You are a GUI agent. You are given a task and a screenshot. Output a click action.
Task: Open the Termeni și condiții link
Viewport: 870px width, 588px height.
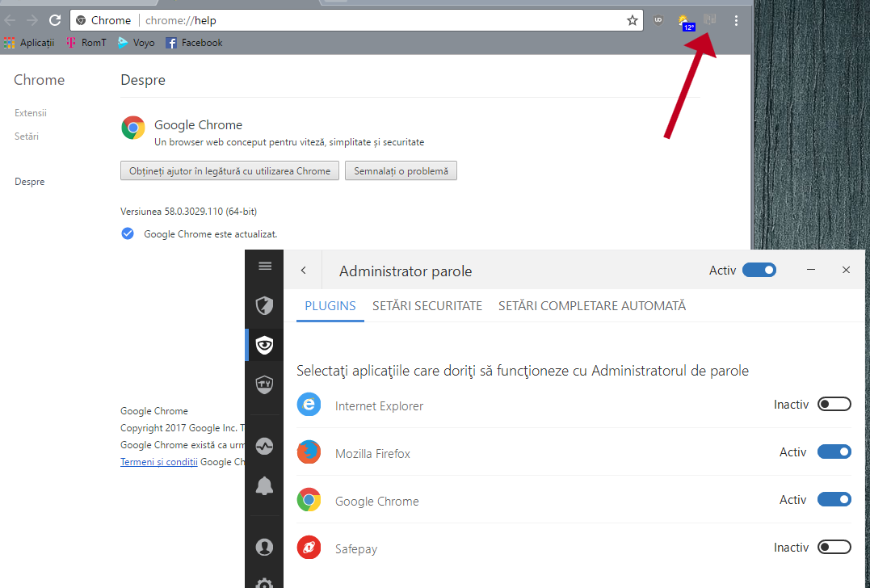tap(158, 461)
